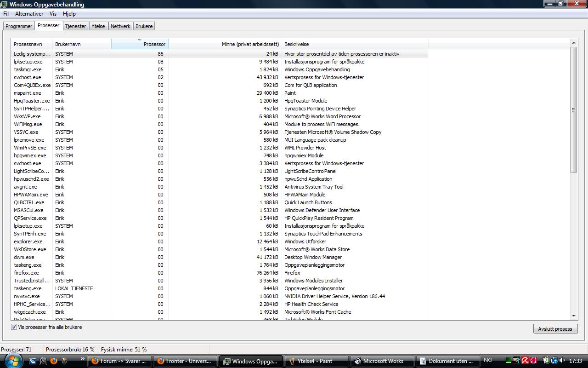This screenshot has height=368, width=588.
Task: Select HpqToaster.exe process row
Action: click(220, 101)
